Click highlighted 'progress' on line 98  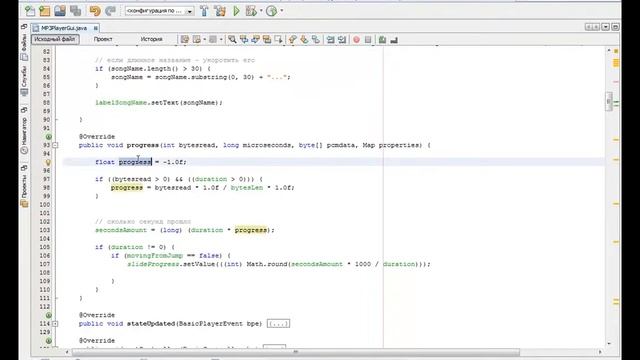click(x=127, y=188)
